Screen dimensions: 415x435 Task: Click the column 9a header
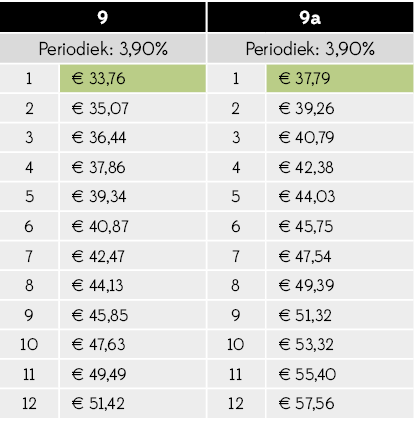[310, 17]
